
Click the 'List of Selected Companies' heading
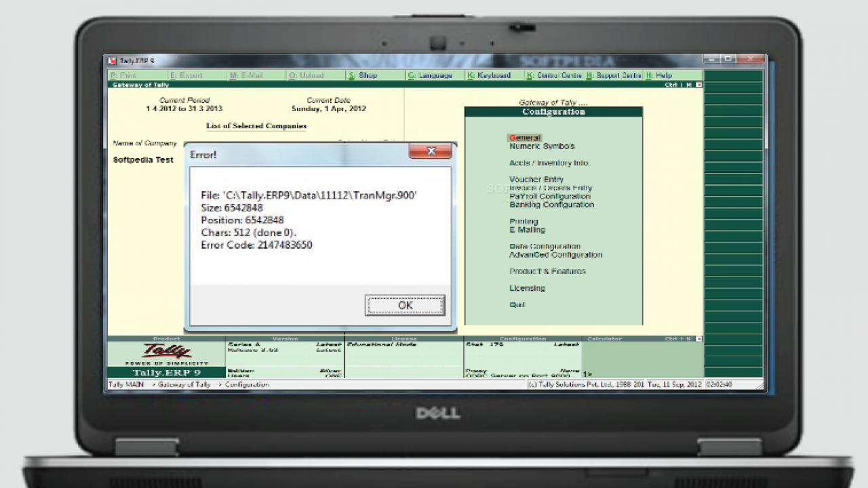pyautogui.click(x=256, y=126)
